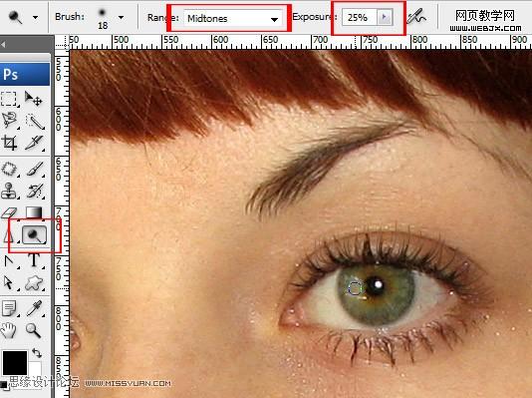
Task: Select the Clone Stamp tool
Action: (x=9, y=191)
